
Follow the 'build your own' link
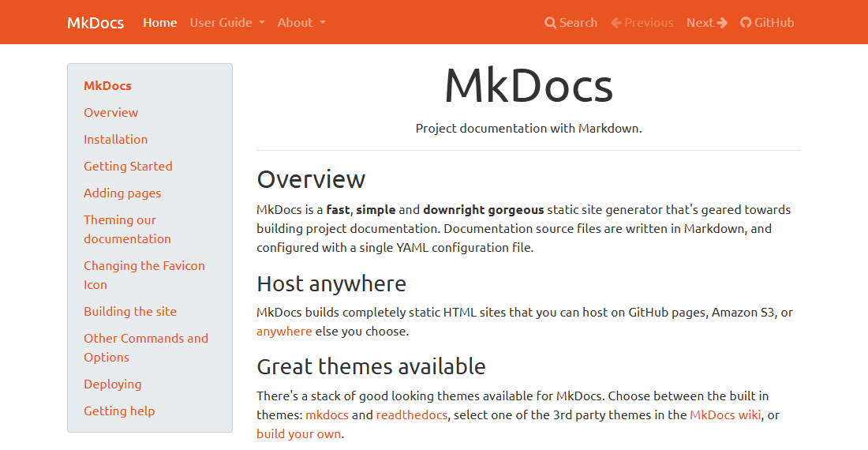(x=299, y=434)
